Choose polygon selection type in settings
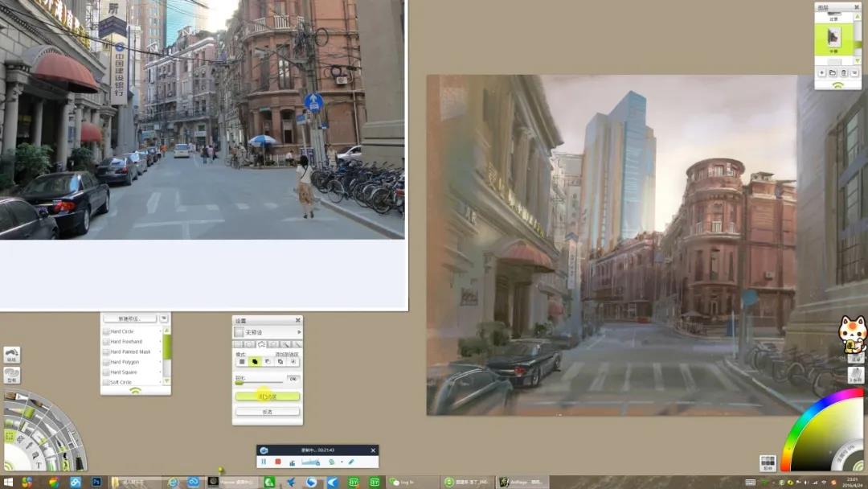868x489 pixels. click(x=262, y=344)
